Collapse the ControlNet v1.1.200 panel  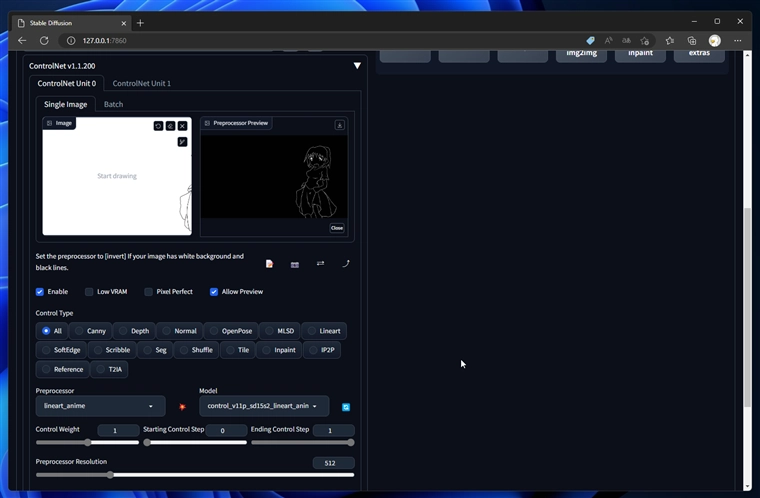[357, 66]
